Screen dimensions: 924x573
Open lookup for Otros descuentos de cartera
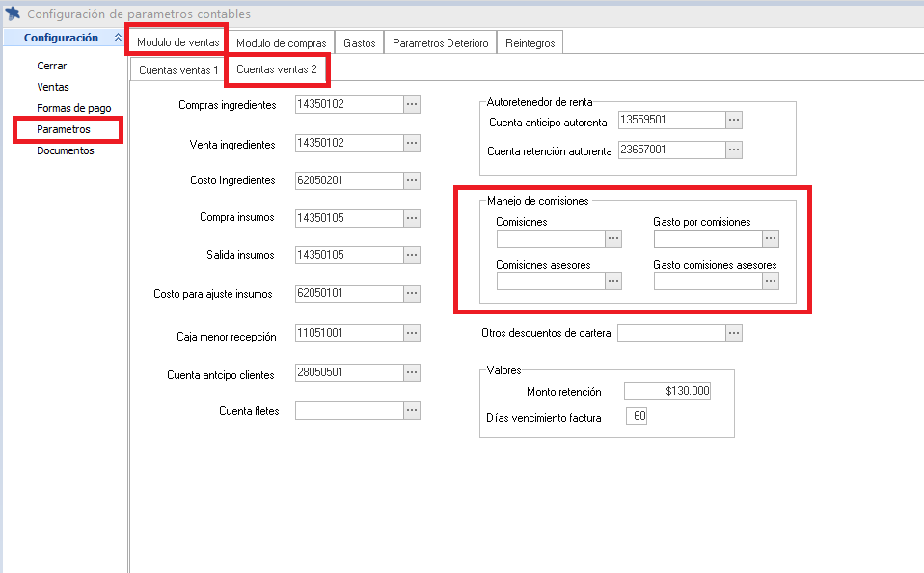[x=734, y=333]
